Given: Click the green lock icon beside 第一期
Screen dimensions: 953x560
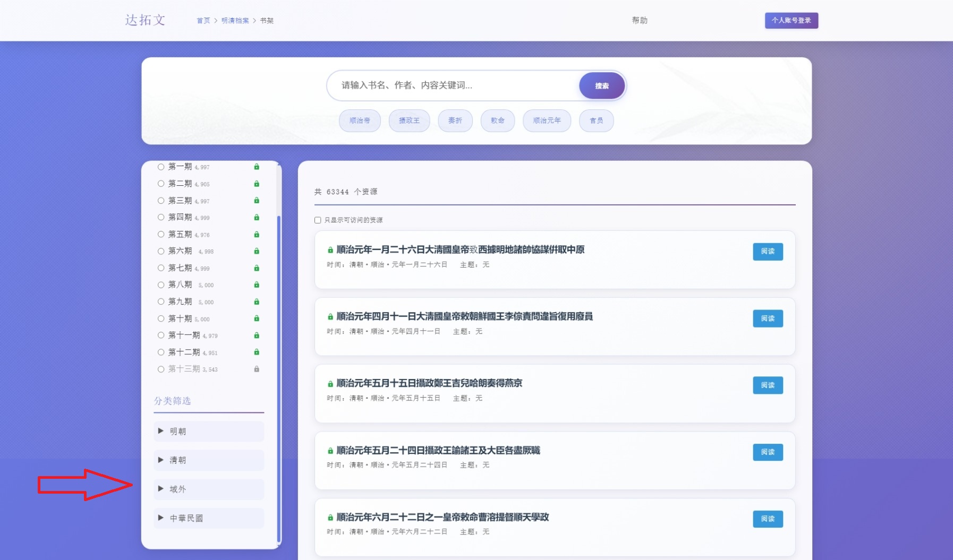Looking at the screenshot, I should coord(257,166).
